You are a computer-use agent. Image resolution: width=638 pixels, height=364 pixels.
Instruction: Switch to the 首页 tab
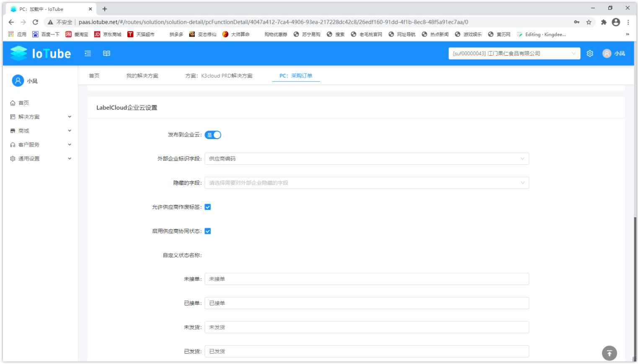click(x=94, y=76)
